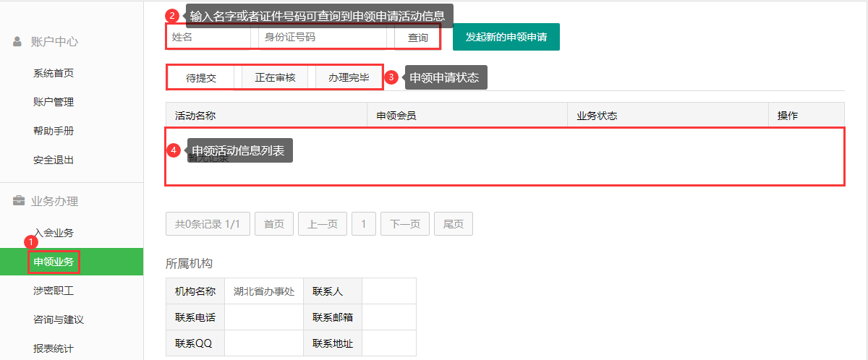The image size is (868, 360).
Task: Open 报表统计 in the sidebar
Action: pyautogui.click(x=54, y=348)
